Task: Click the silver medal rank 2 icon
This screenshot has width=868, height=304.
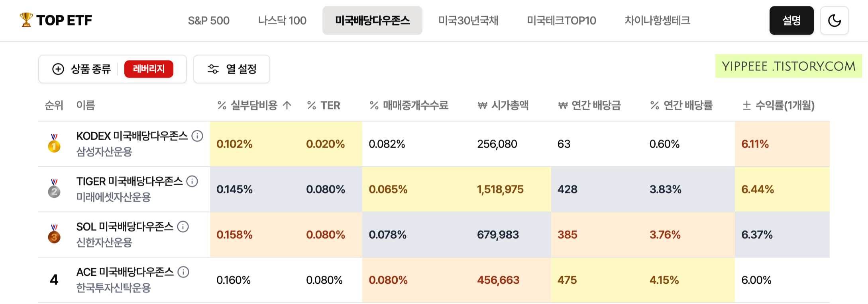Action: (54, 189)
